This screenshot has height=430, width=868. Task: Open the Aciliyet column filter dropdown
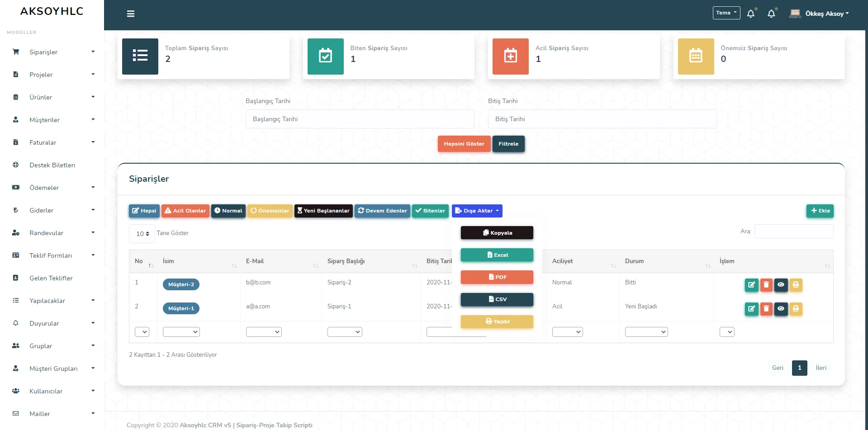568,332
